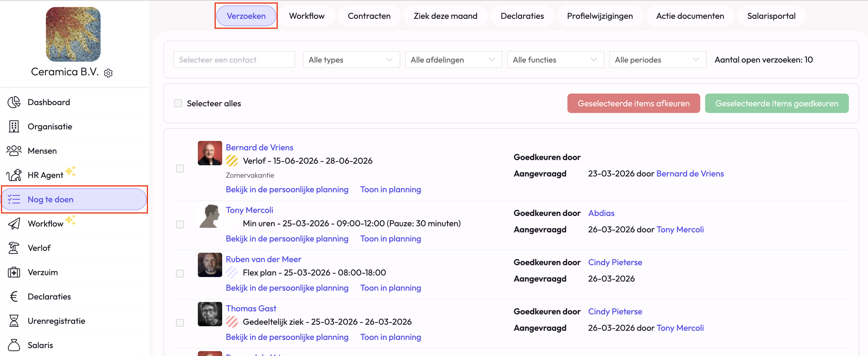Switch to the Contracten tab
868x356 pixels.
coord(369,16)
